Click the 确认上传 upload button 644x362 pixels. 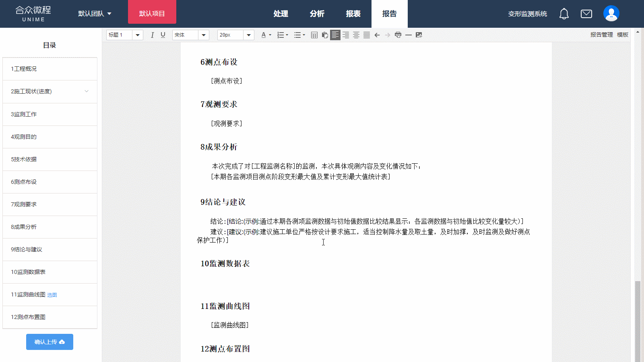pos(50,342)
